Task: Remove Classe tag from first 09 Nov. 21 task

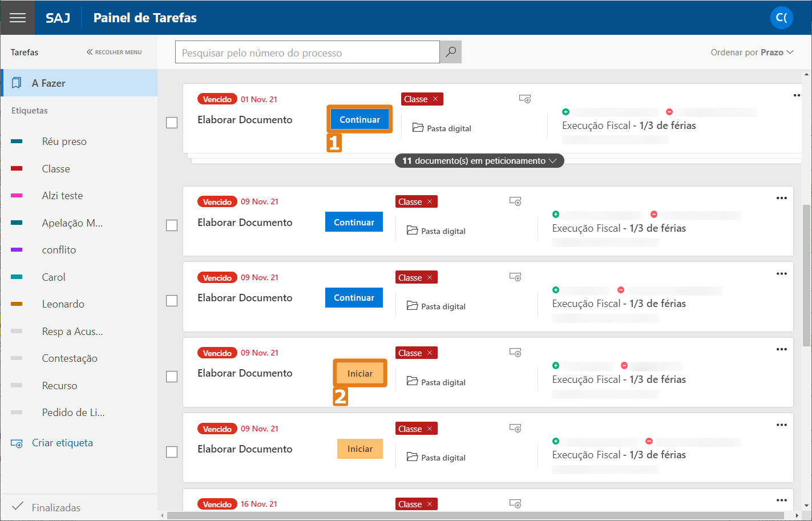Action: pyautogui.click(x=430, y=201)
